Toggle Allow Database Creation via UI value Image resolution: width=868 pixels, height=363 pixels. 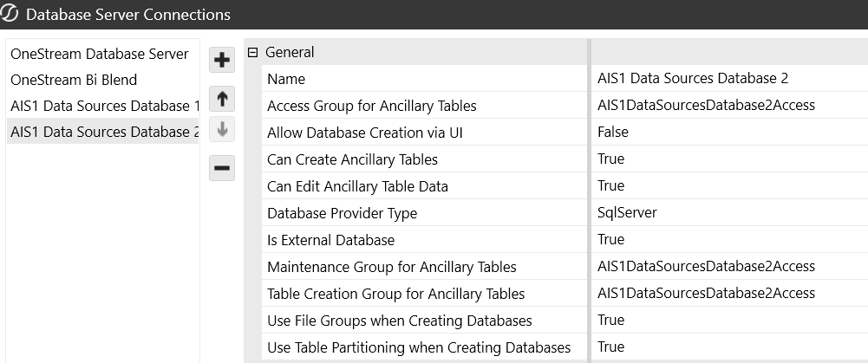point(729,133)
